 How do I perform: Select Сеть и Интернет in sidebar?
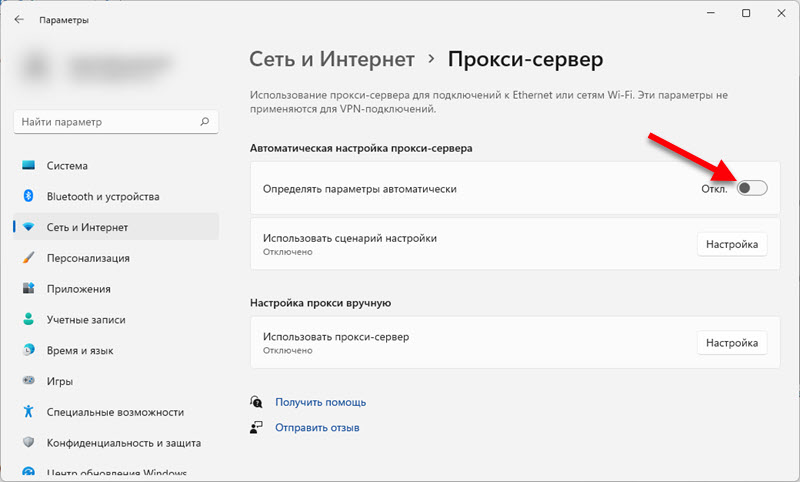coord(87,227)
